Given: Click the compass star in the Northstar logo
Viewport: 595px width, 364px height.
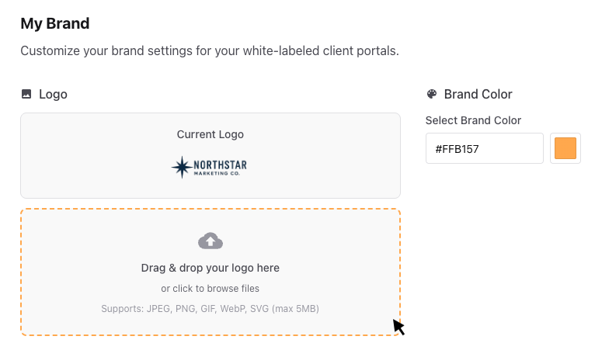Looking at the screenshot, I should 182,167.
